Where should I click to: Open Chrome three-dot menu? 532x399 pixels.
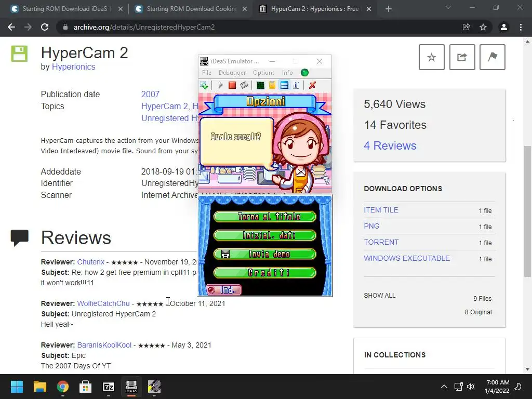[x=521, y=27]
